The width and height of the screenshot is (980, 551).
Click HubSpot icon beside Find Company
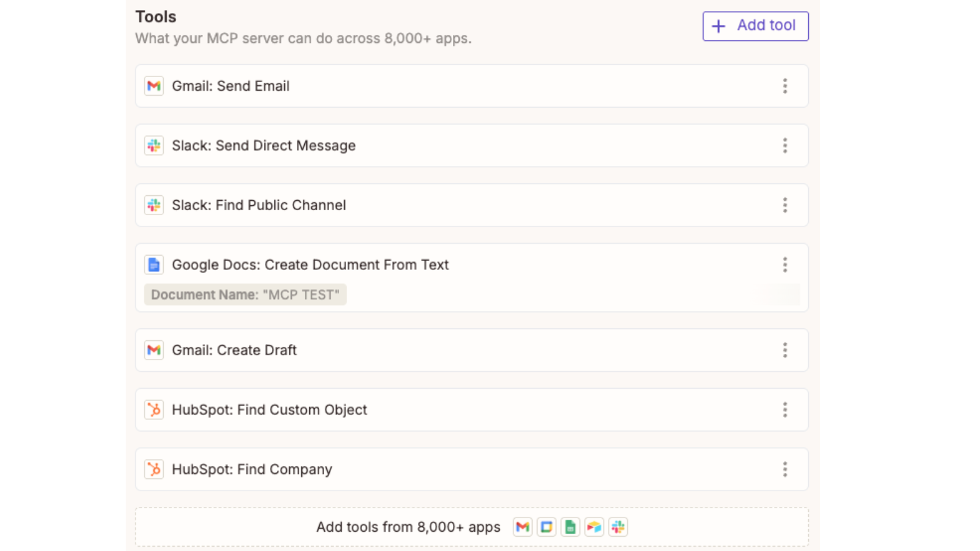[154, 470]
